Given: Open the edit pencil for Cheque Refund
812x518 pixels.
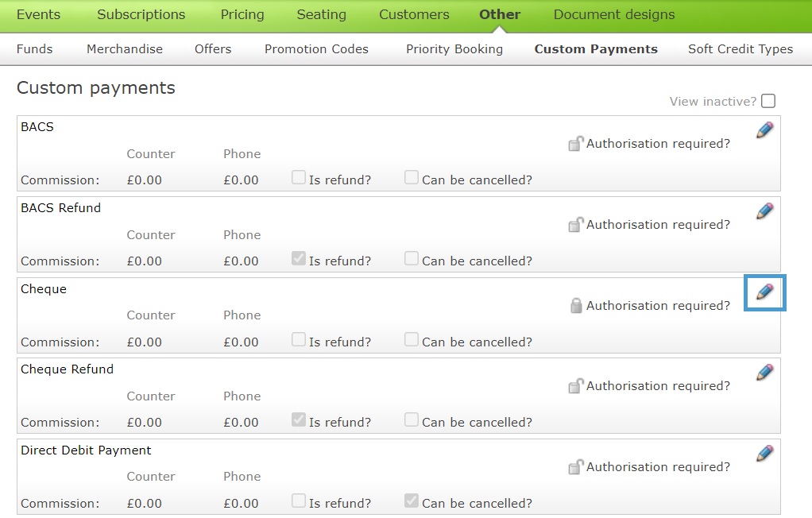Looking at the screenshot, I should click(764, 372).
